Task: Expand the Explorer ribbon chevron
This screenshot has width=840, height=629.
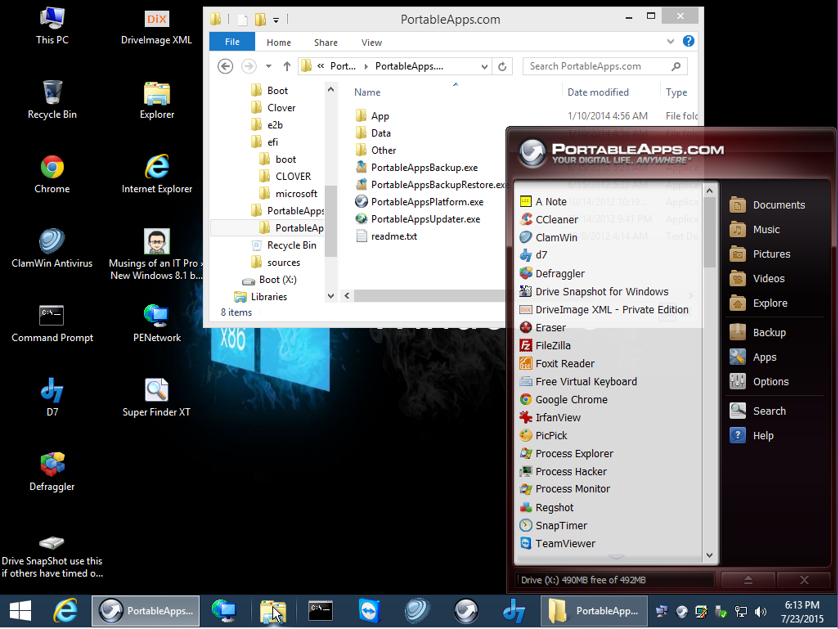Action: tap(670, 41)
